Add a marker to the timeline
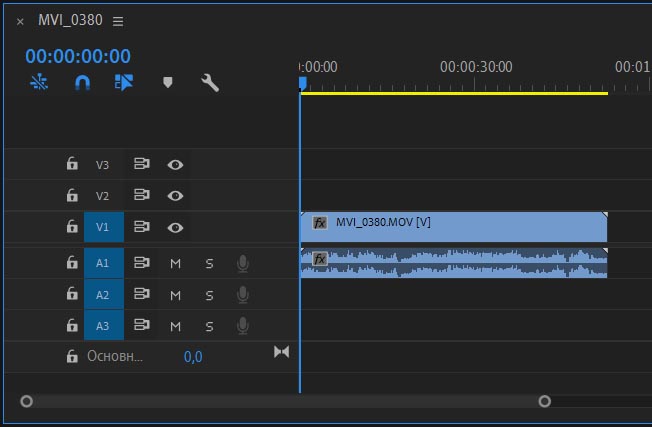 tap(168, 82)
